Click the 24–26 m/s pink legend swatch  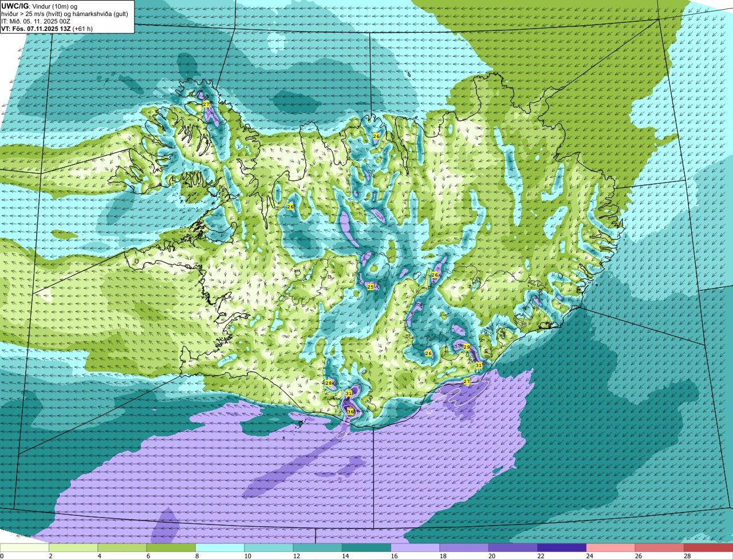coord(611,547)
